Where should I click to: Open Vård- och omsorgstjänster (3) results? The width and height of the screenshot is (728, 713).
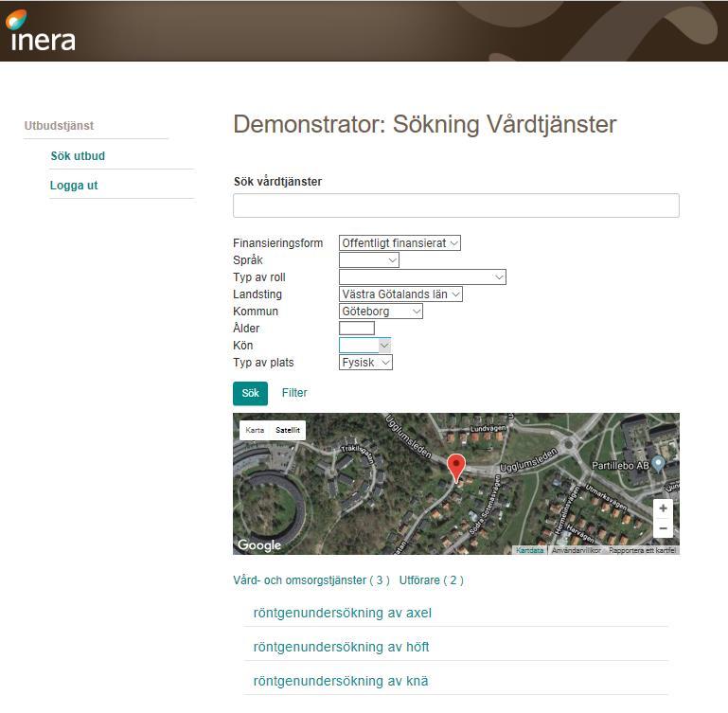click(311, 580)
